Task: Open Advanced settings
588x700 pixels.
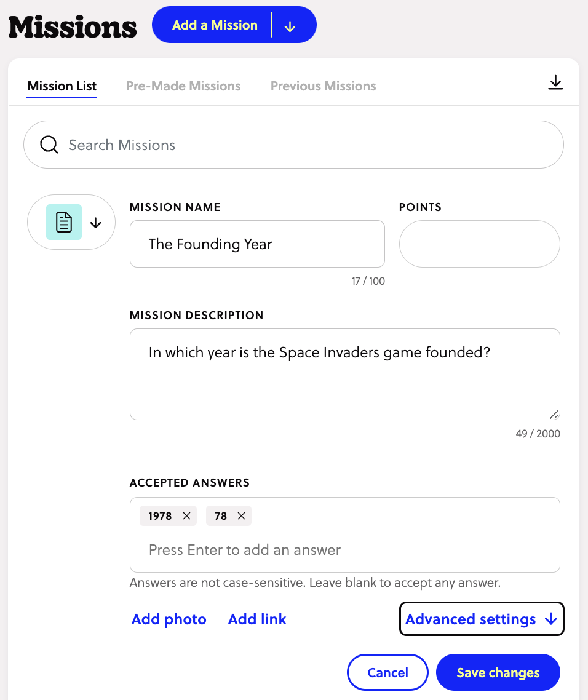Action: (x=482, y=619)
